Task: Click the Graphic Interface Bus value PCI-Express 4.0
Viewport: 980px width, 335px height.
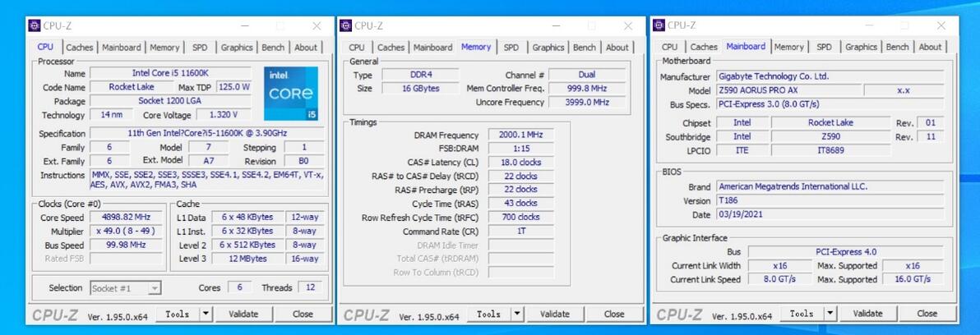Action: 846,252
